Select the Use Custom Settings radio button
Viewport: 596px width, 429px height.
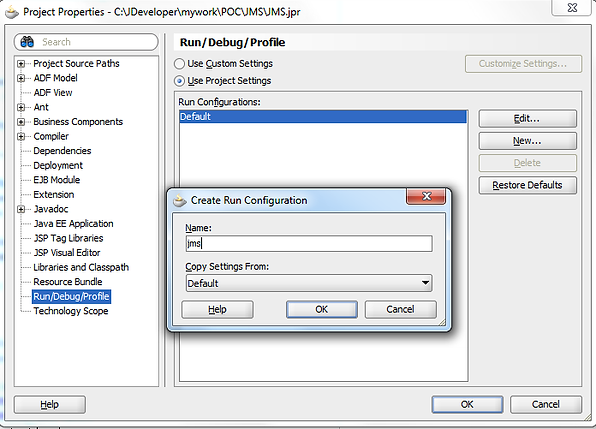coord(179,64)
